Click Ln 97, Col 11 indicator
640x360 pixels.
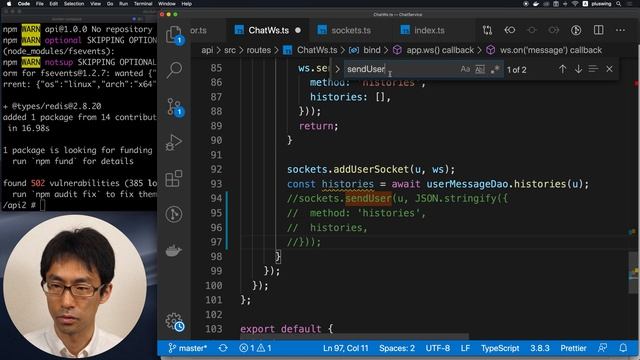point(346,348)
